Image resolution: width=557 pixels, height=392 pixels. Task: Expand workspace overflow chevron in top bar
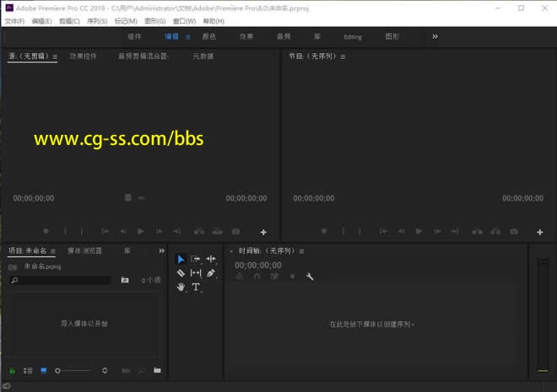tap(435, 37)
